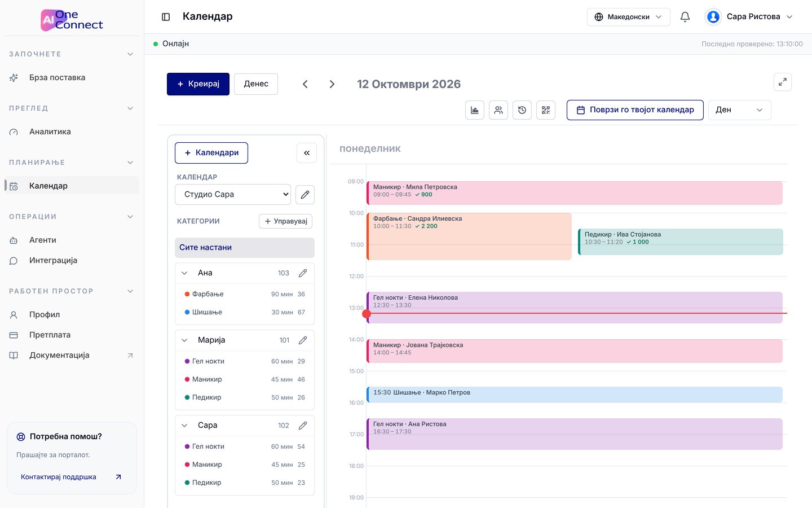812x508 pixels.
Task: Edit the Студио Сара calendar pencil
Action: pos(305,194)
